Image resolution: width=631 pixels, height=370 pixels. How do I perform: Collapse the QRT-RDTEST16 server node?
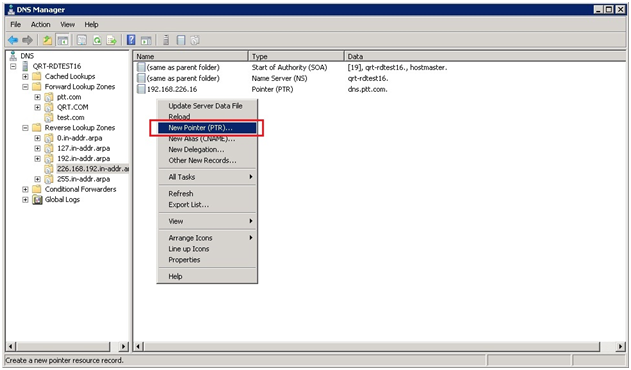(13, 66)
